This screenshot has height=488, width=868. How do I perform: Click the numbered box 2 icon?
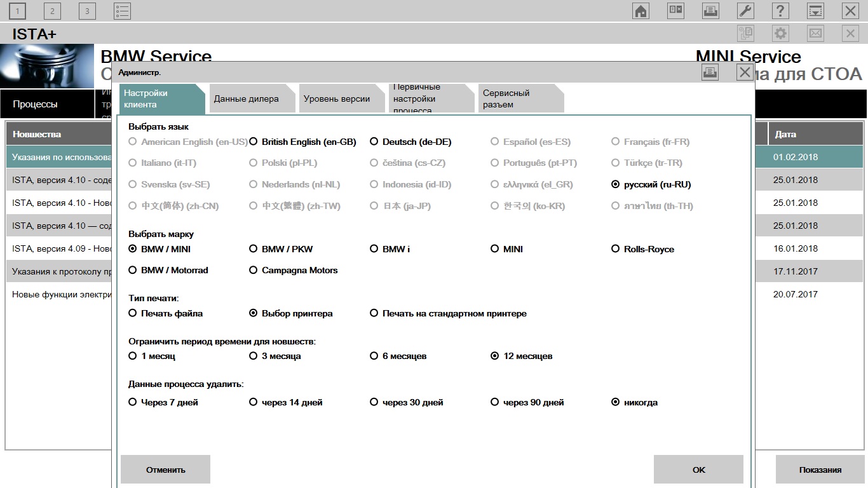coord(52,11)
